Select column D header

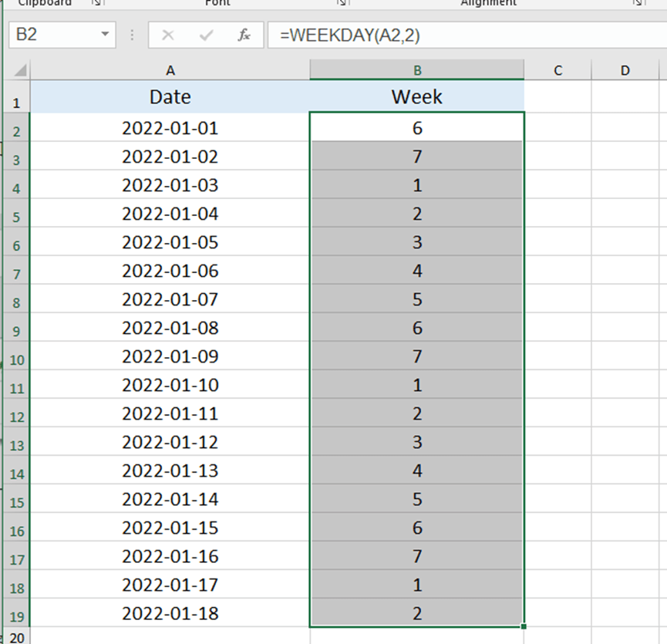(x=625, y=70)
